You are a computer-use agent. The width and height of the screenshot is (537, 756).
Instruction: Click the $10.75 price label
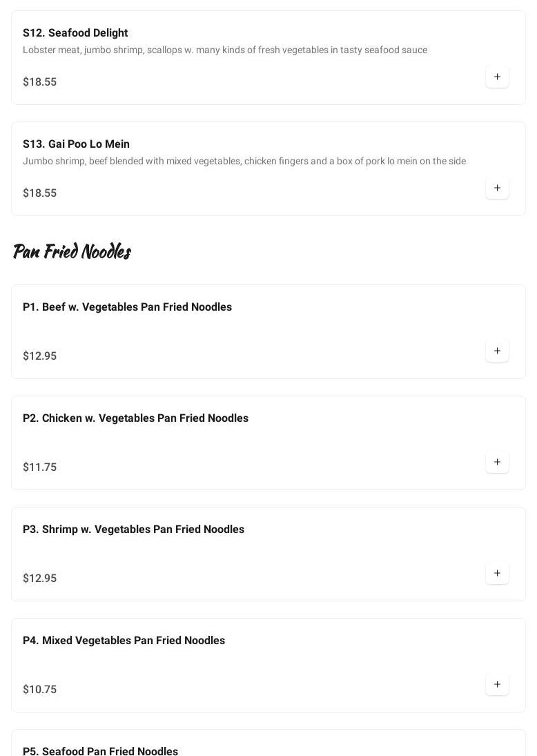click(40, 690)
